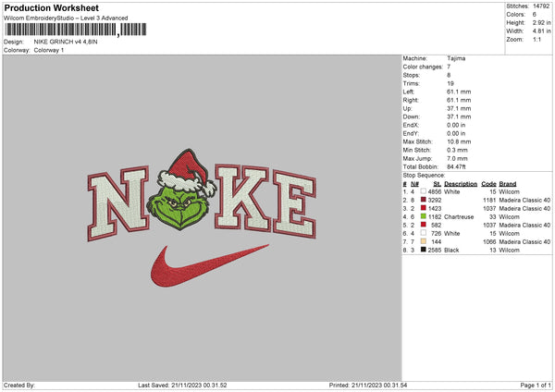Click the Grinch face in the design preview
Image resolution: width=555 pixels, height=392 pixels.
click(x=177, y=209)
